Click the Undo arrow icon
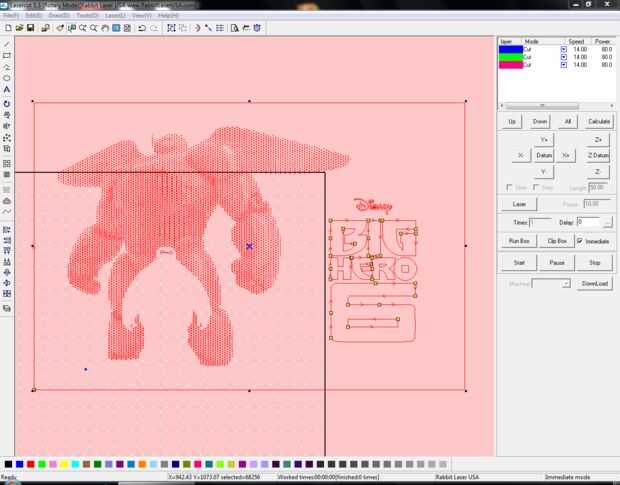The height and width of the screenshot is (485, 620). pos(142,28)
